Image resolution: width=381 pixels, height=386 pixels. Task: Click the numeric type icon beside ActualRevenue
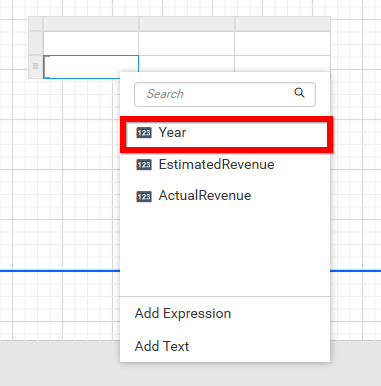(x=144, y=197)
